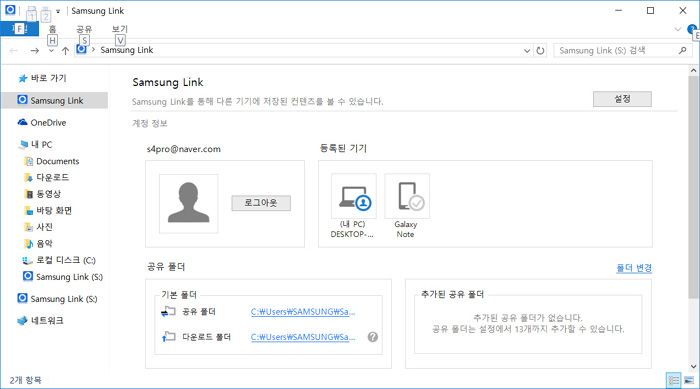Open the 파일 ribbon tab
The height and width of the screenshot is (389, 700).
[x=19, y=29]
